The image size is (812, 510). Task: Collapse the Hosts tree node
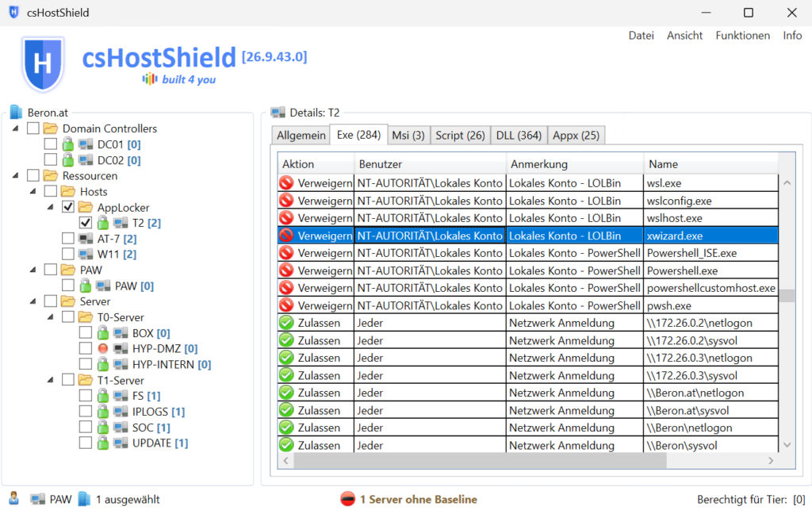33,192
